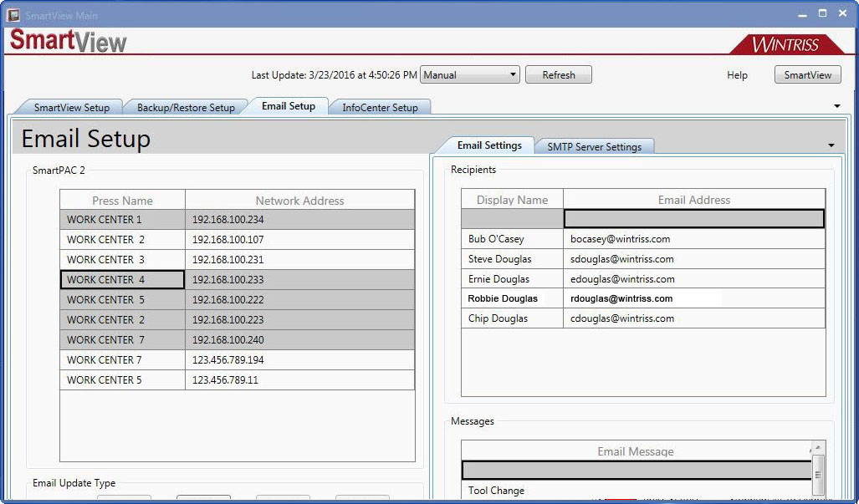859x504 pixels.
Task: Select the WORK CENTER 3 row
Action: (x=238, y=259)
